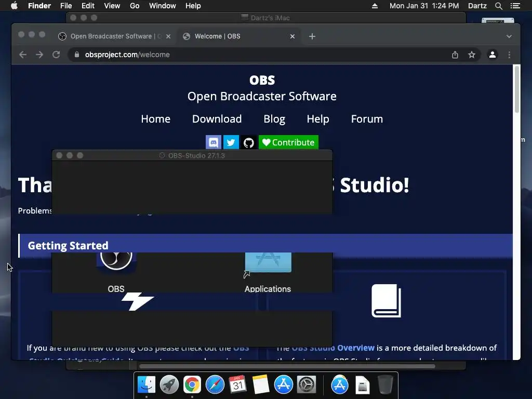This screenshot has width=532, height=399.
Task: Open Launchpad from the Dock
Action: pyautogui.click(x=169, y=384)
